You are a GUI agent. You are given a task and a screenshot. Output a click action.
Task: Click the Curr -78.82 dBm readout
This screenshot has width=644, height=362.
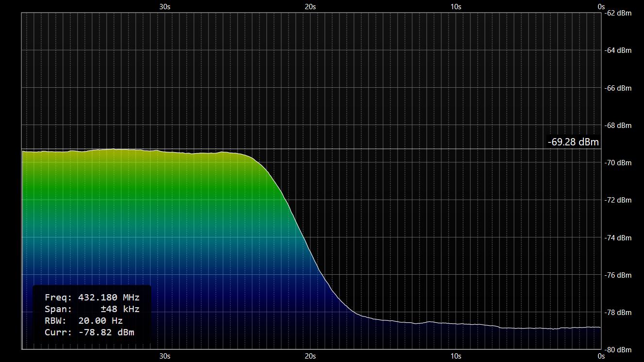pyautogui.click(x=89, y=332)
